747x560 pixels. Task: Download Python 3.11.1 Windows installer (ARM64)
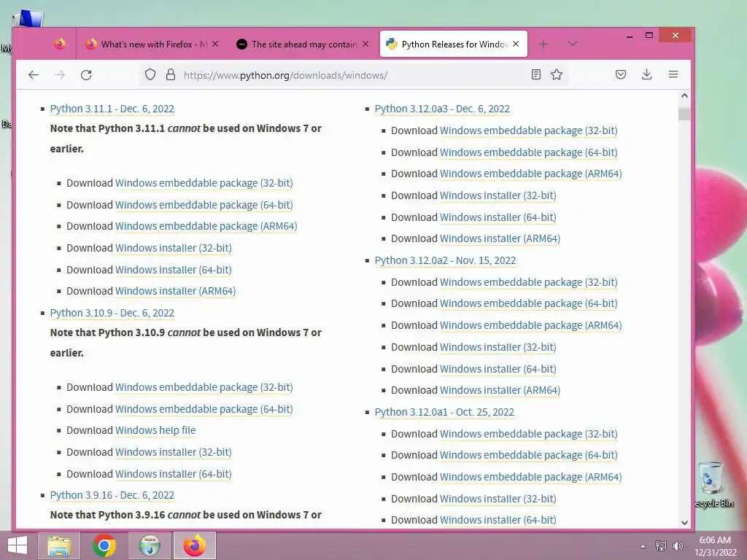(x=175, y=291)
